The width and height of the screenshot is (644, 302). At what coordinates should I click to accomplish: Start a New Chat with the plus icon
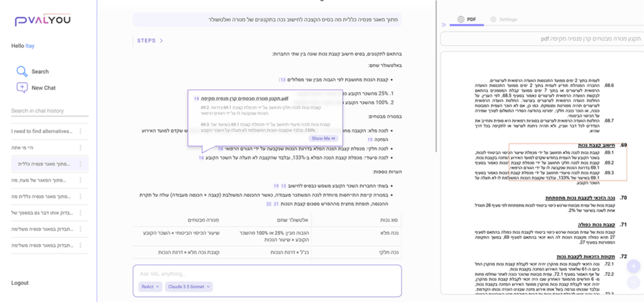(x=22, y=88)
